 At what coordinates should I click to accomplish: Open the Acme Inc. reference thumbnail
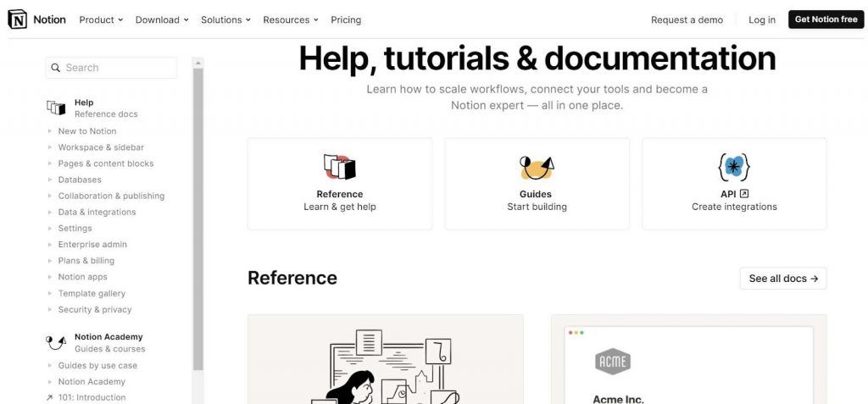coord(688,359)
